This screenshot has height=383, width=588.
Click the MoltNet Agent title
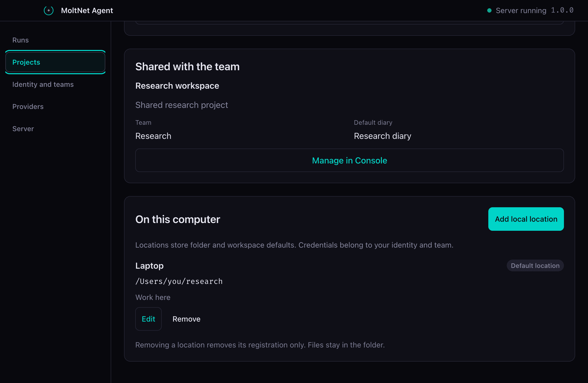click(x=87, y=10)
